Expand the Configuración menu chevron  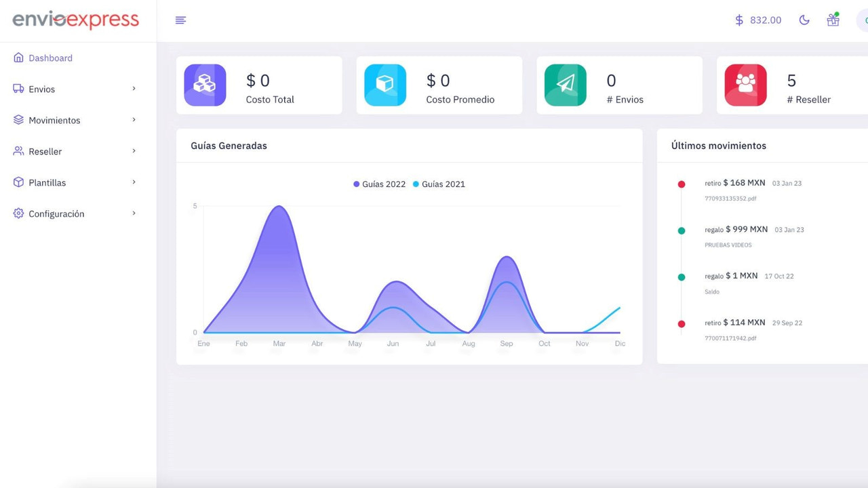click(x=134, y=213)
